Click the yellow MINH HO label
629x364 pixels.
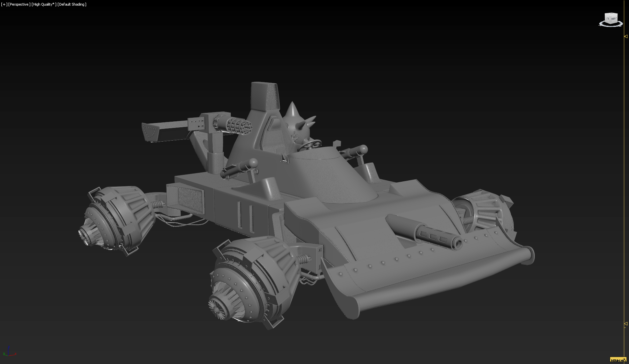pos(618,360)
